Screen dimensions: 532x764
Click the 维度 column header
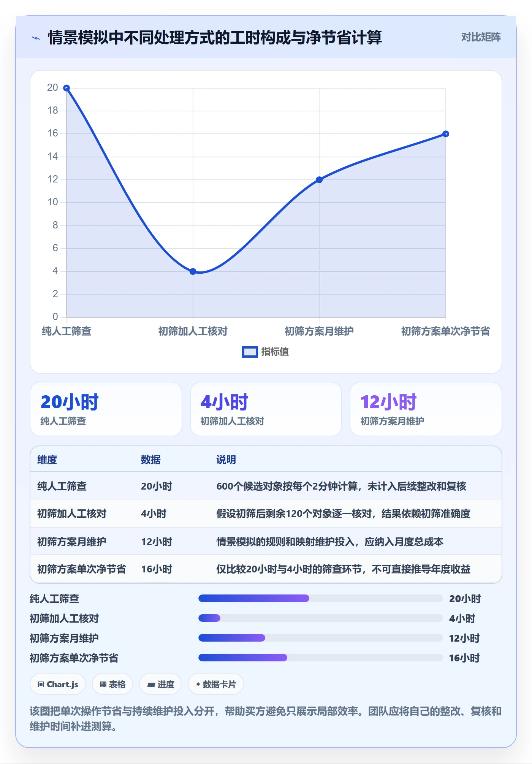pos(47,460)
